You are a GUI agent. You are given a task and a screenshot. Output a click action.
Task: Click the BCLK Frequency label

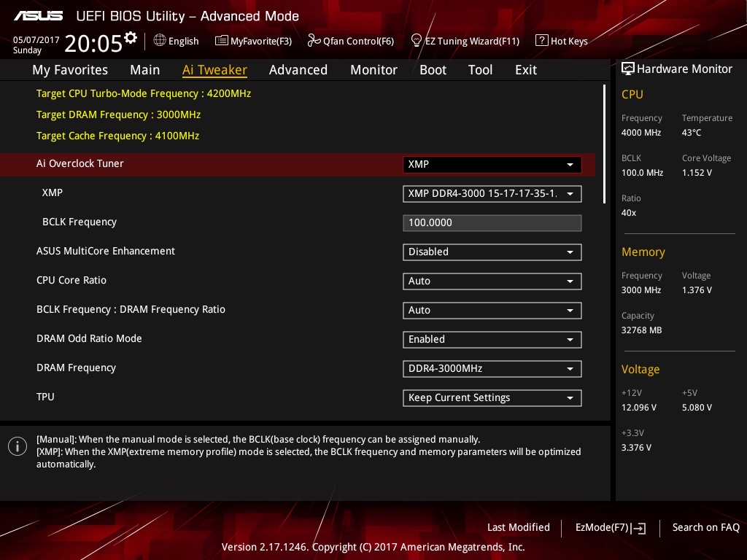(x=80, y=222)
